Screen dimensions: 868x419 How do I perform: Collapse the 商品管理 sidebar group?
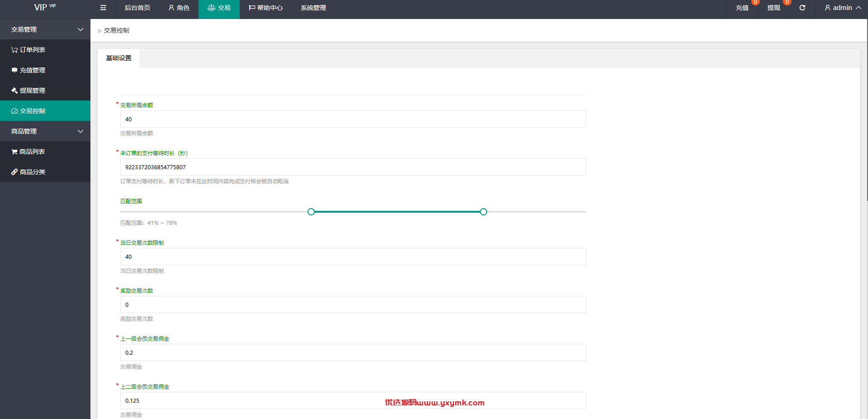click(x=45, y=131)
